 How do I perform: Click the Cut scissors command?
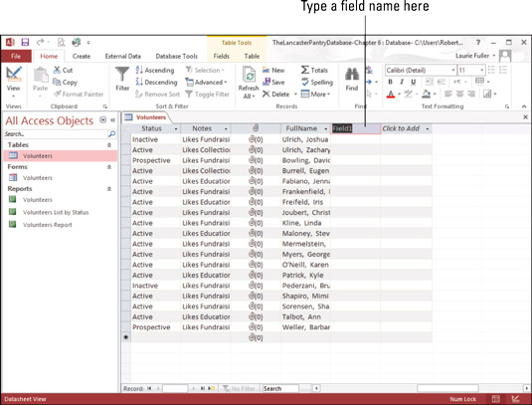(63, 71)
